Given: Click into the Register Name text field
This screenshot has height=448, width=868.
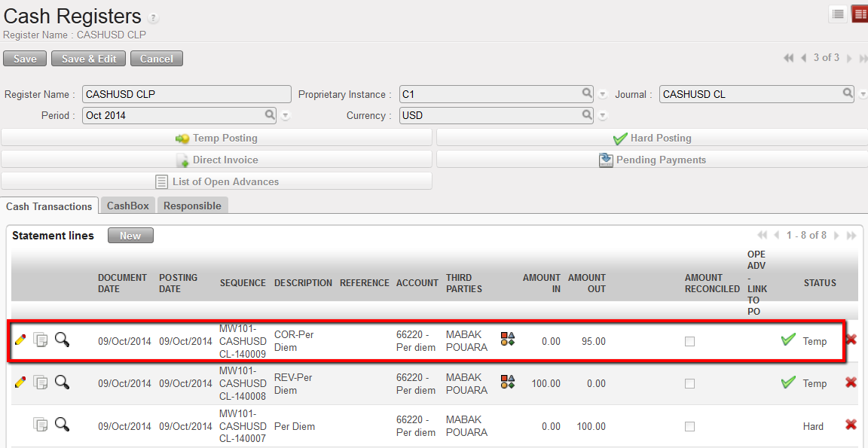Looking at the screenshot, I should [186, 94].
